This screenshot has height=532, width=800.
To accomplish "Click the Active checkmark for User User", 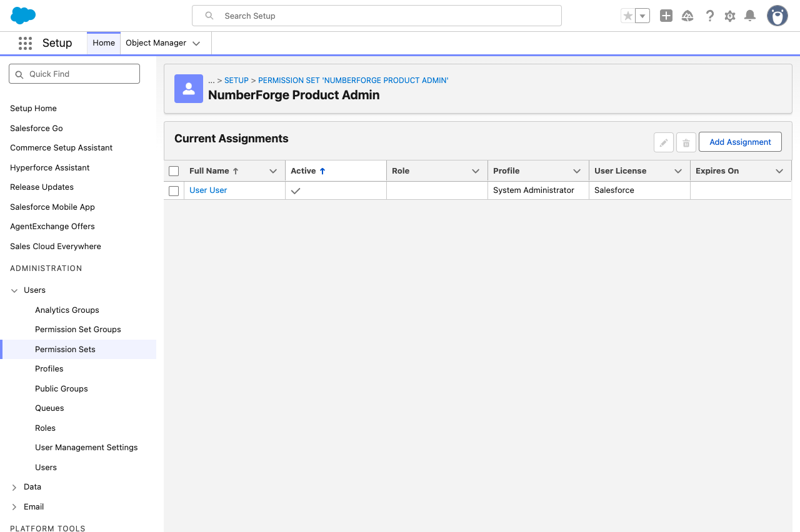I will coord(296,191).
